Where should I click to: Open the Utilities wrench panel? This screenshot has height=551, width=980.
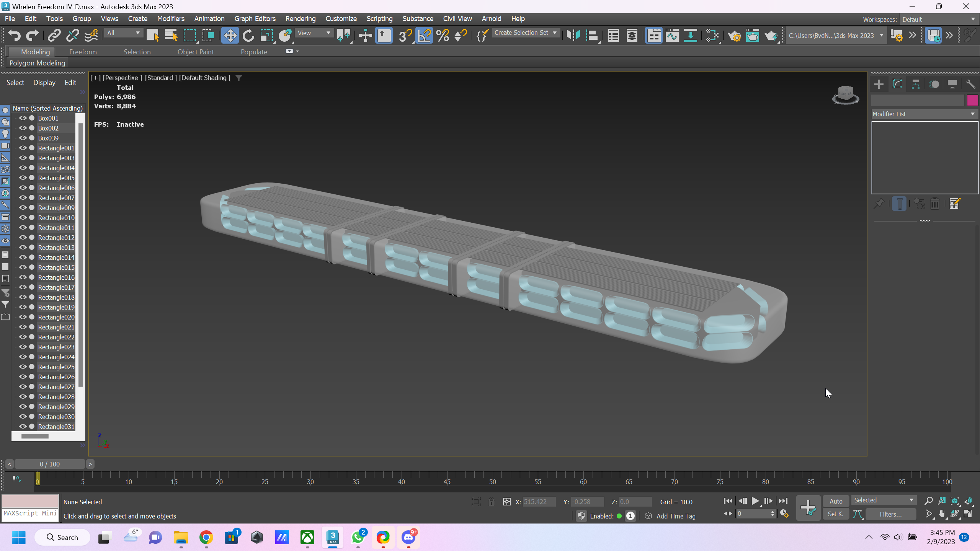[970, 84]
